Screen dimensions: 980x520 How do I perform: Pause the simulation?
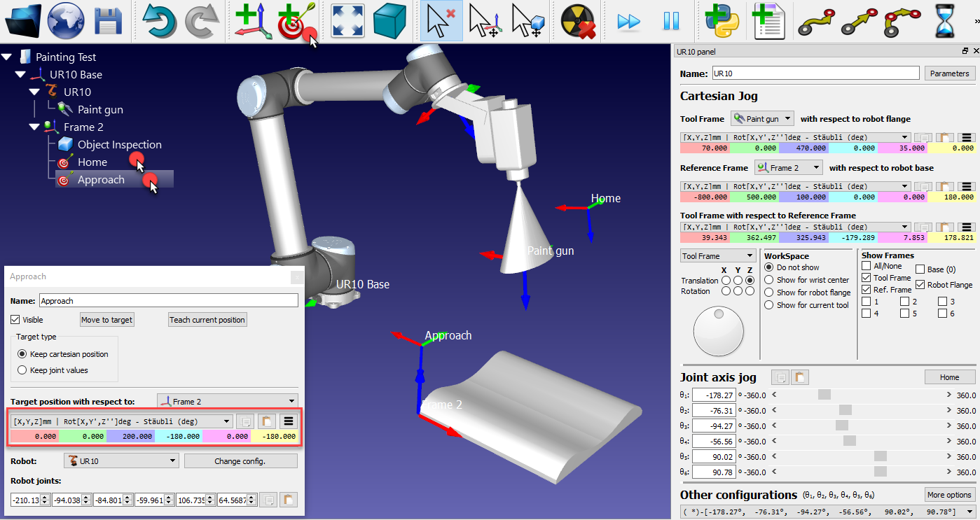pyautogui.click(x=672, y=20)
